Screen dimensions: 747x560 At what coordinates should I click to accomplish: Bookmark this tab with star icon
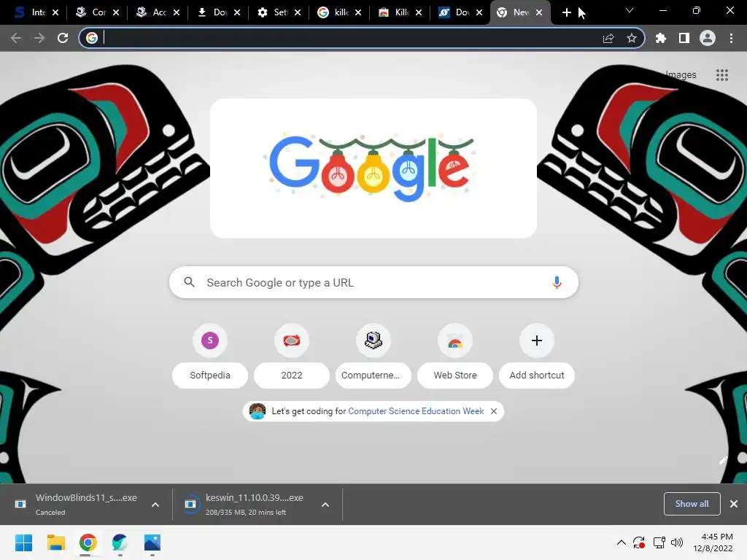tap(632, 38)
